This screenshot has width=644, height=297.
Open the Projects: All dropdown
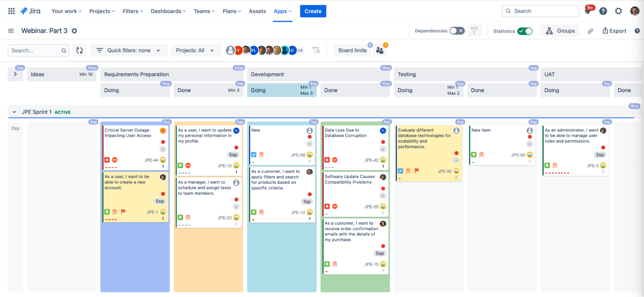195,50
